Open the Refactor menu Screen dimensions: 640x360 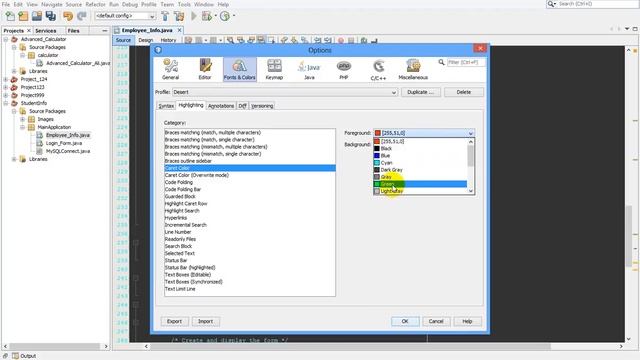pos(95,4)
